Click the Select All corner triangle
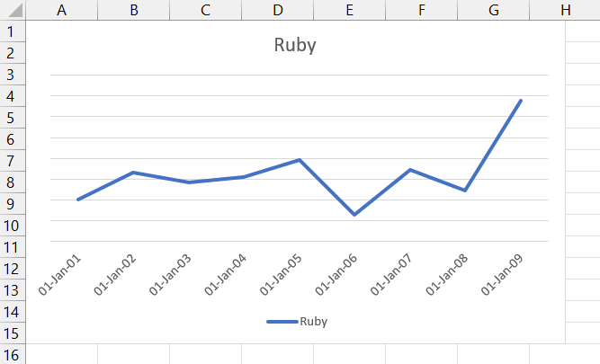Image resolution: width=600 pixels, height=364 pixels. pos(14,10)
